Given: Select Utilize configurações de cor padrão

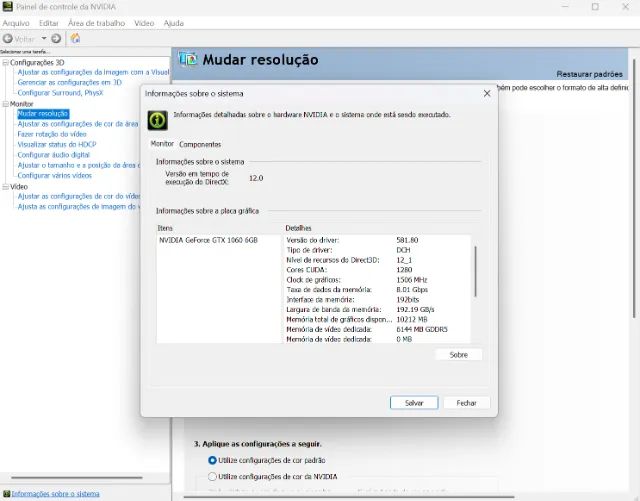Looking at the screenshot, I should [212, 460].
